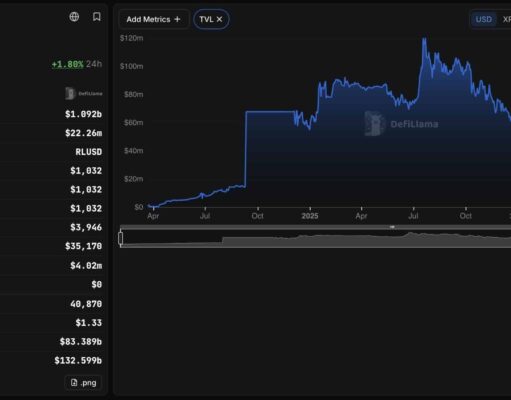Click the 40,870 value
511x400 pixels.
(86, 304)
